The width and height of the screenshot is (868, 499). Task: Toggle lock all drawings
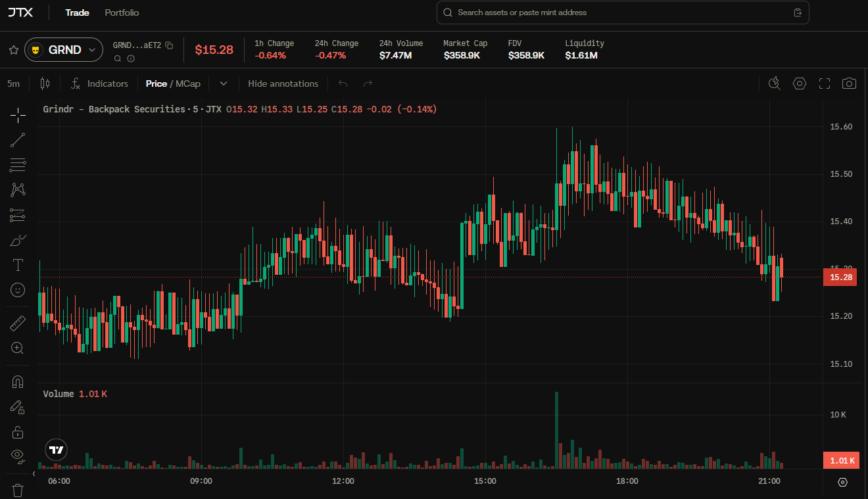tap(18, 432)
